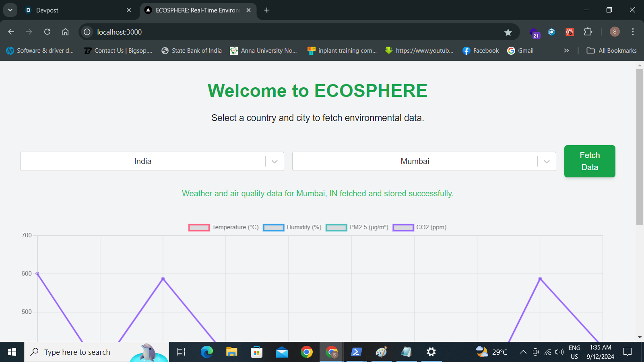
Task: Click the first CO2 data point at 600
Action: coord(37,274)
